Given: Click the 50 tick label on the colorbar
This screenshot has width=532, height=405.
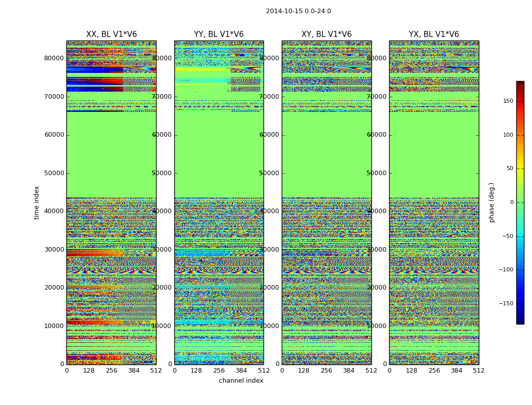Looking at the screenshot, I should point(510,169).
